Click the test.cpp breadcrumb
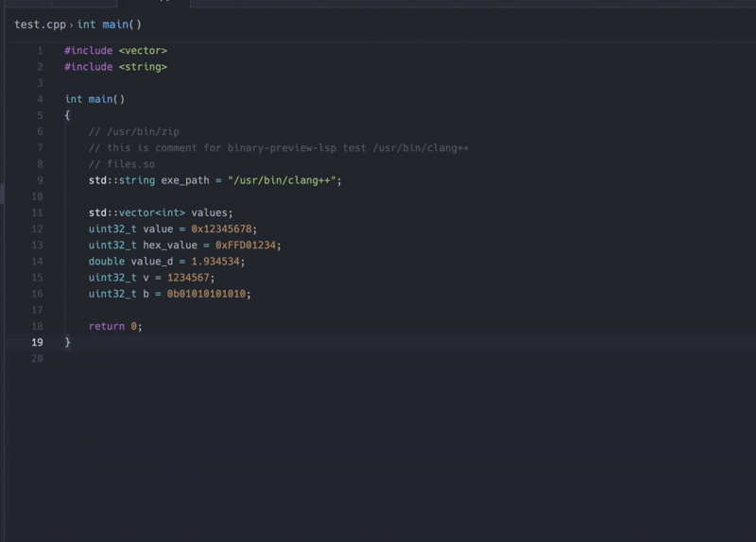The height and width of the screenshot is (542, 756). [x=40, y=25]
